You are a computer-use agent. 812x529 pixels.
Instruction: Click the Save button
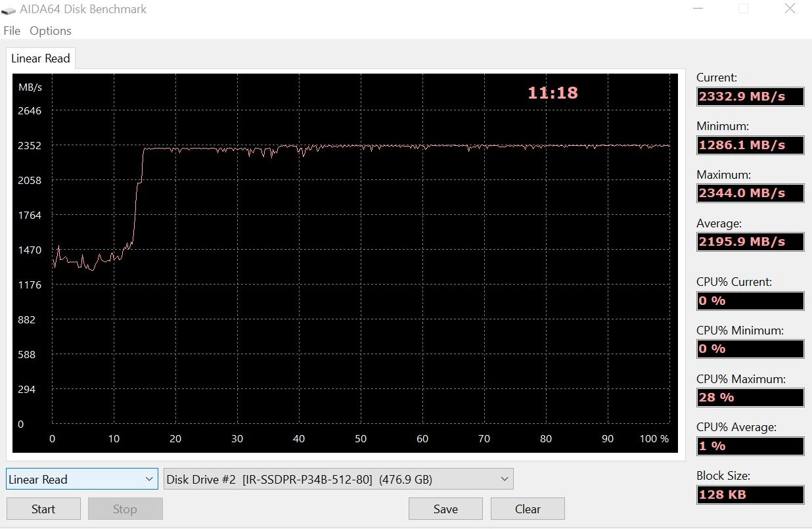coord(445,509)
